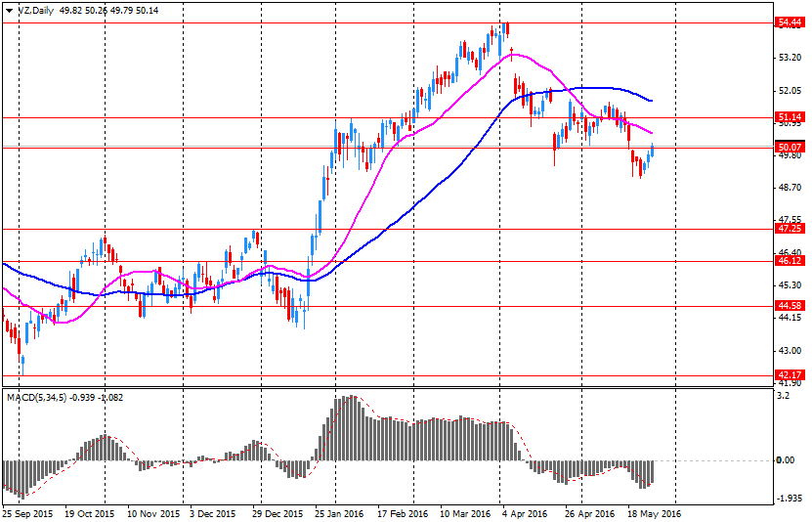Click the MACD scale value -1.935
The image size is (812, 522).
click(x=790, y=499)
